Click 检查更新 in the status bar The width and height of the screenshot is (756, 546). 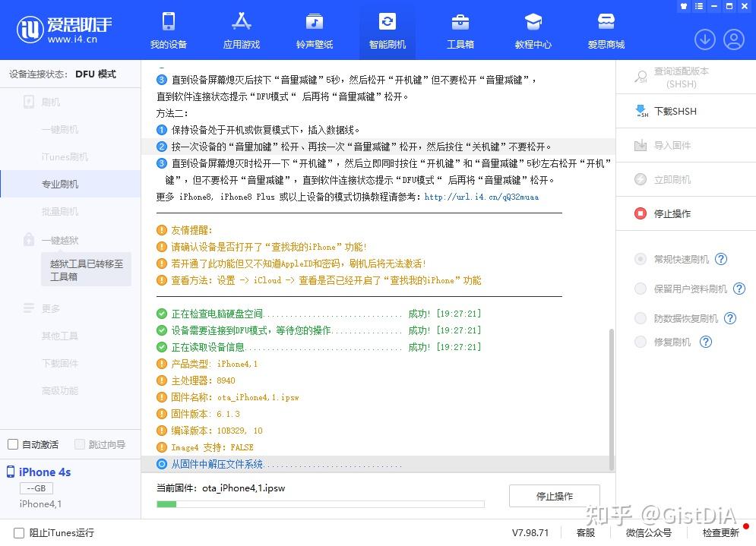click(x=720, y=532)
